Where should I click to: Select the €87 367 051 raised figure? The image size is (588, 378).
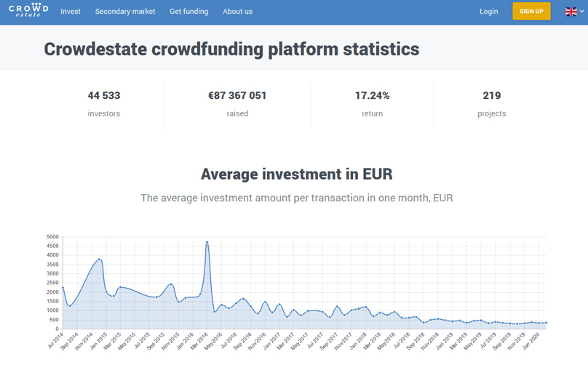click(x=237, y=95)
